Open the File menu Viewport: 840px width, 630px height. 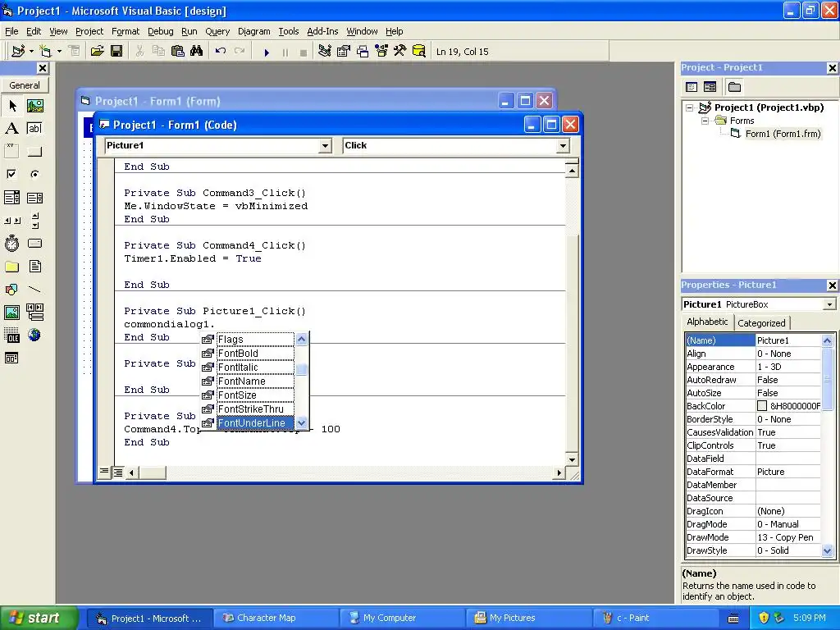[11, 31]
